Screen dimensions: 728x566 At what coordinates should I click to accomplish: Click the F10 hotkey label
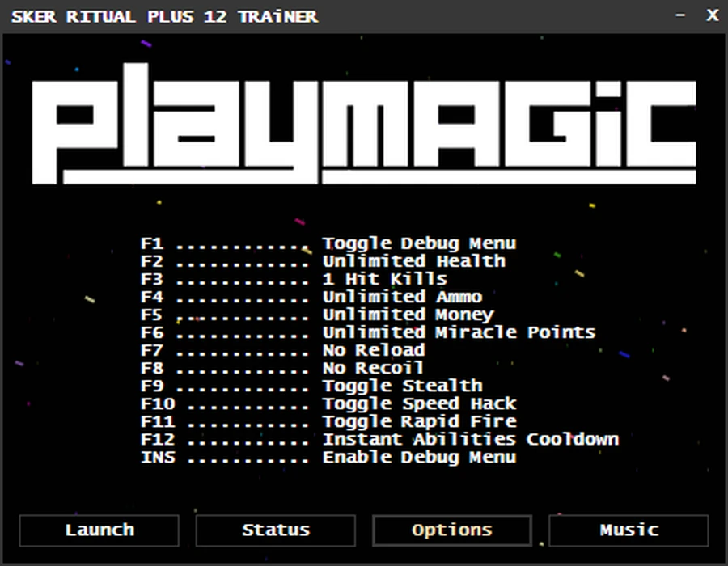pyautogui.click(x=158, y=403)
